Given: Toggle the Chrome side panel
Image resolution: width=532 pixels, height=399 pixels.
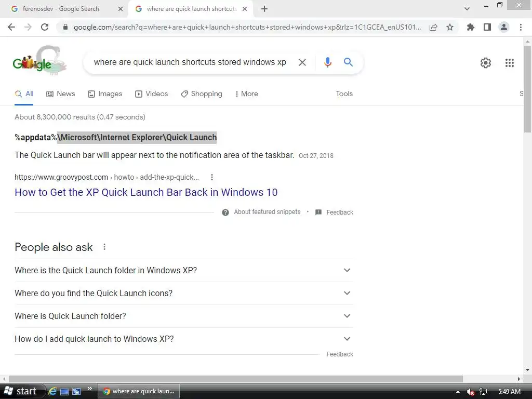Looking at the screenshot, I should (x=487, y=27).
